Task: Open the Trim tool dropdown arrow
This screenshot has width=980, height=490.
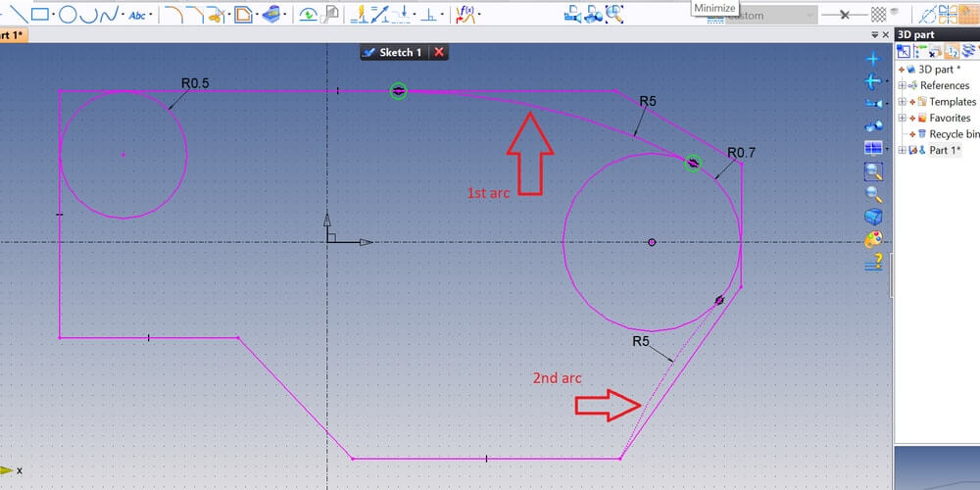Action: click(229, 15)
